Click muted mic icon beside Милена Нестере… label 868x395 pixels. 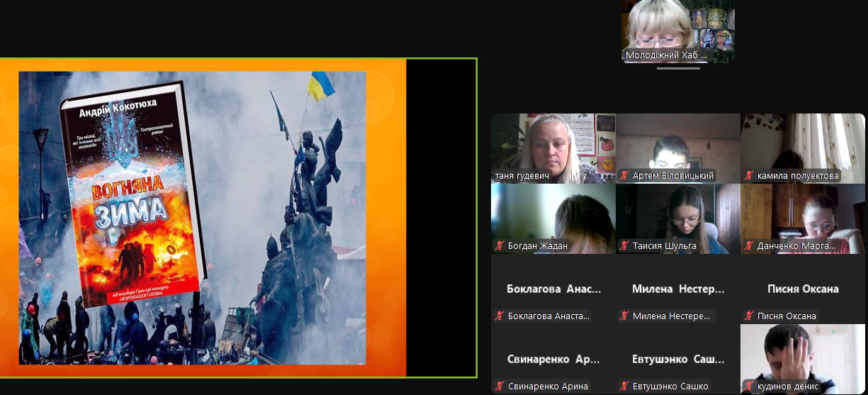point(624,316)
